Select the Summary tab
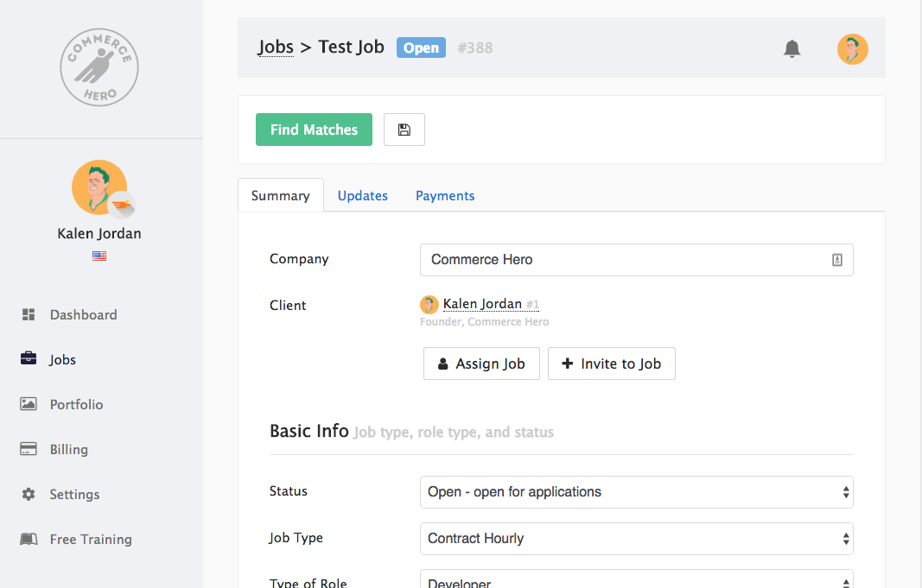This screenshot has height=588, width=922. (281, 195)
